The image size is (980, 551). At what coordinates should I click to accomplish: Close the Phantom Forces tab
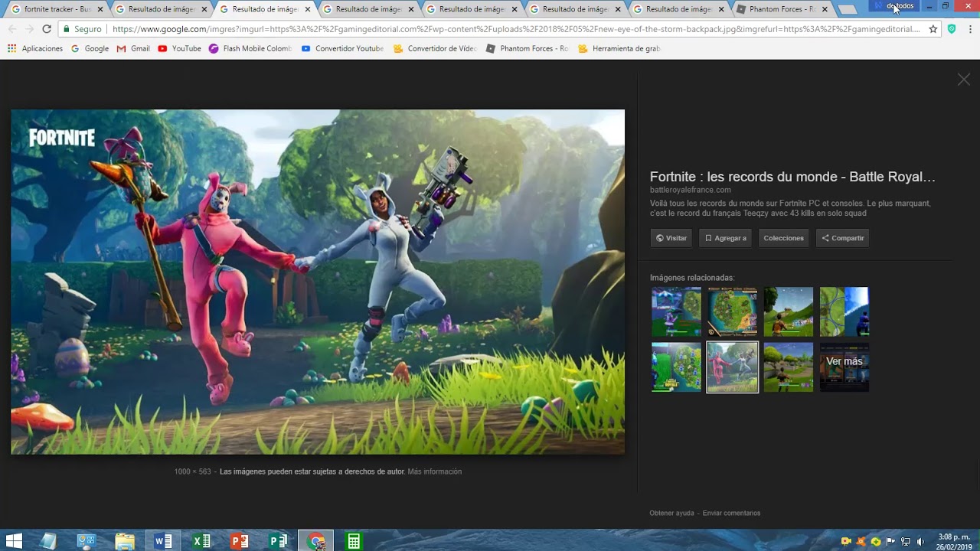(x=825, y=9)
